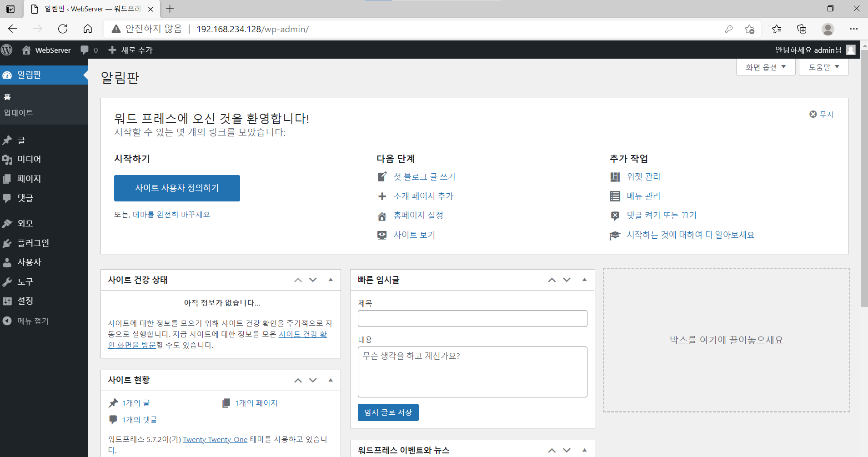This screenshot has width=868, height=457.
Task: Open the 페이지 sidebar menu
Action: coord(44,179)
